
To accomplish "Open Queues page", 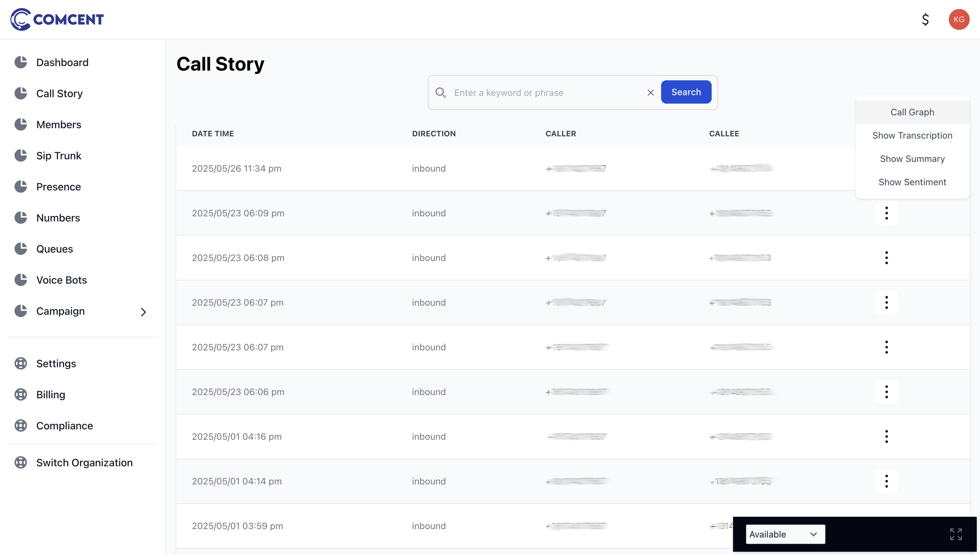I will [x=54, y=249].
